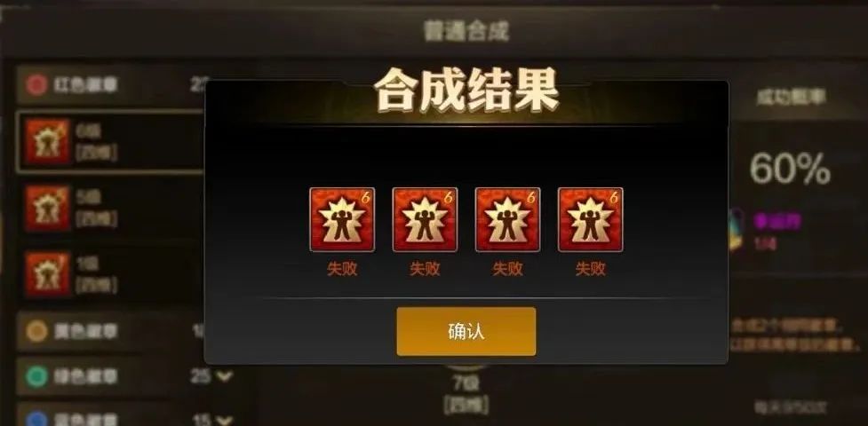Pick the 5级 red emblem in list

[x=111, y=208]
